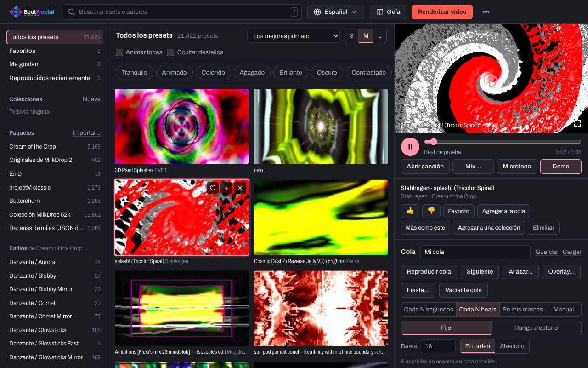The width and height of the screenshot is (588, 368).
Task: Open the Mix... menu button
Action: (473, 167)
